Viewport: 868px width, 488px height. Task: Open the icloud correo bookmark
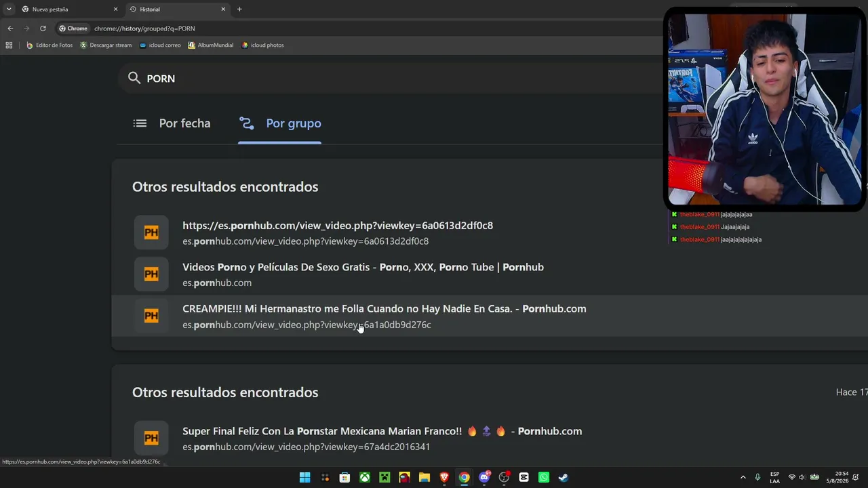coord(160,45)
